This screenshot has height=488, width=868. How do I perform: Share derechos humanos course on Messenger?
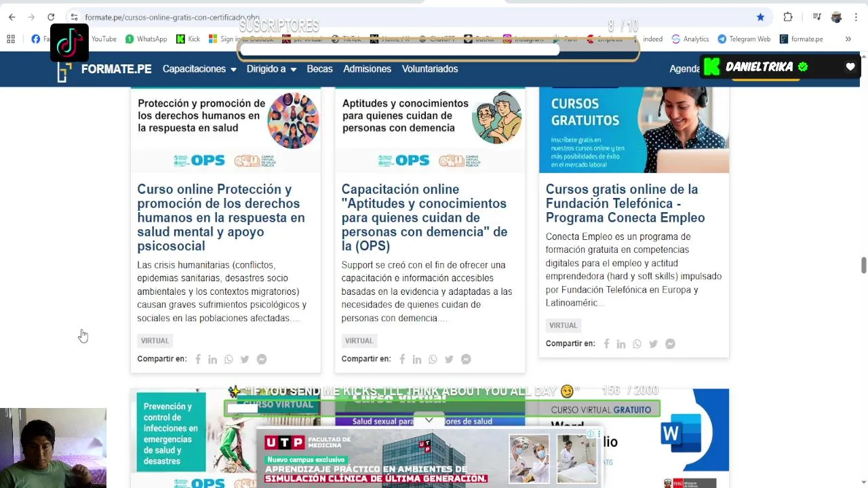pos(262,359)
